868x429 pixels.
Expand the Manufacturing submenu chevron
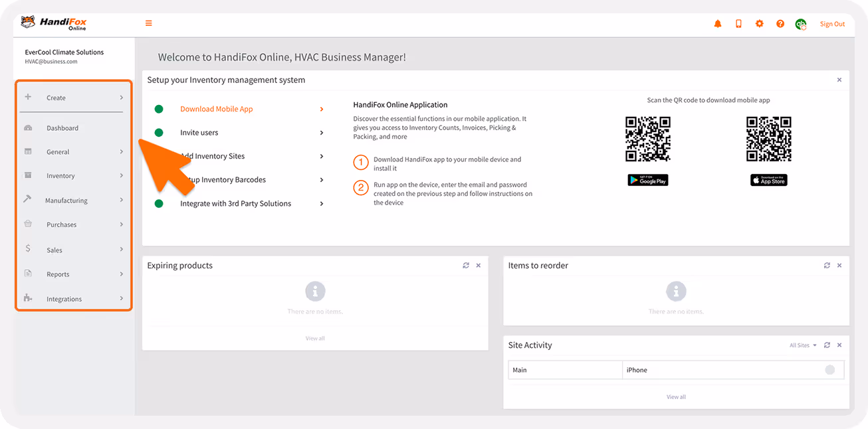(x=122, y=200)
